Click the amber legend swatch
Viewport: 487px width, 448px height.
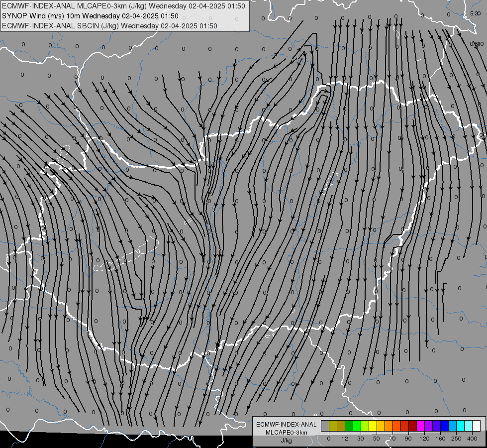click(381, 426)
